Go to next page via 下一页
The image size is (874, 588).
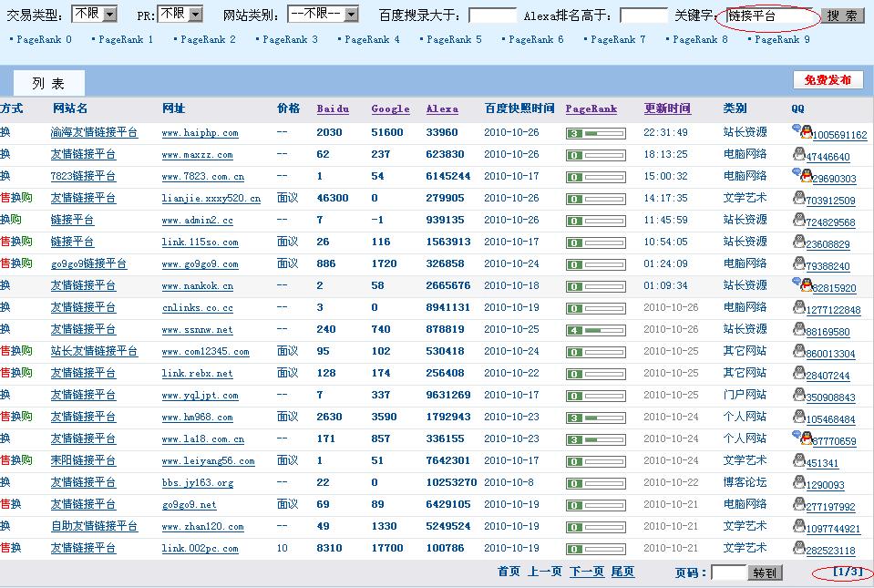pos(586,572)
